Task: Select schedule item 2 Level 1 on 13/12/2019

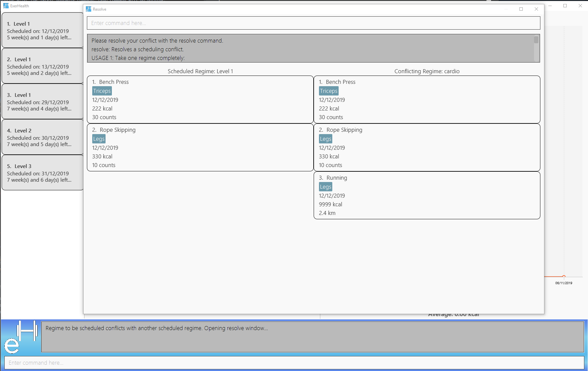Action: point(43,66)
